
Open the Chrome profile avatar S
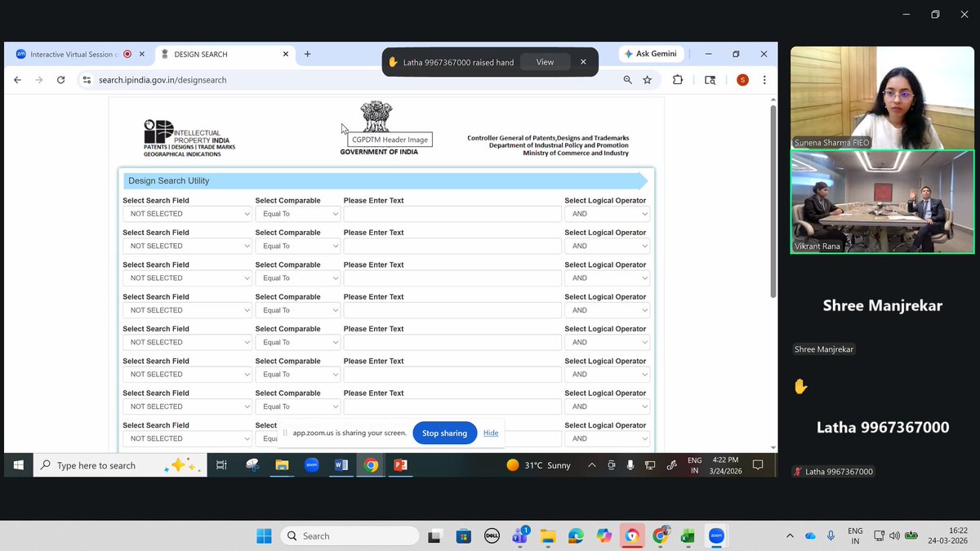[742, 80]
